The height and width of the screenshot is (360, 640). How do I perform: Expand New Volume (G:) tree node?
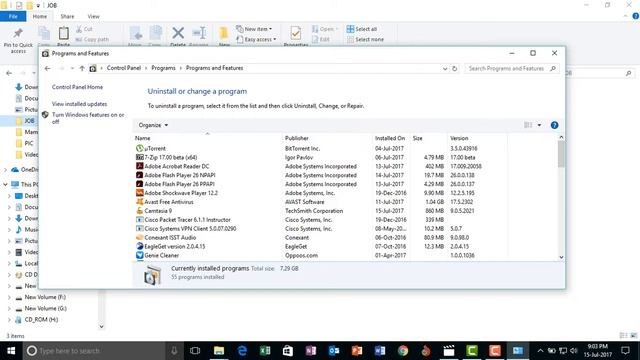coord(9,309)
